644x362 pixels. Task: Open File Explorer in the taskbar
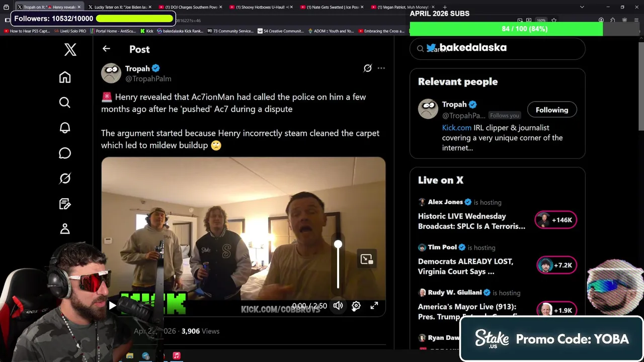(130, 356)
